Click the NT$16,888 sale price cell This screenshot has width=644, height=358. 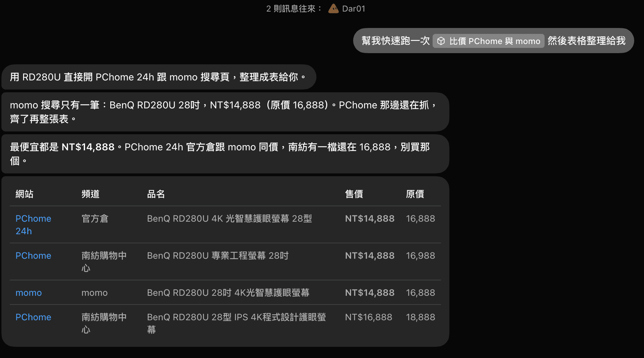(369, 317)
